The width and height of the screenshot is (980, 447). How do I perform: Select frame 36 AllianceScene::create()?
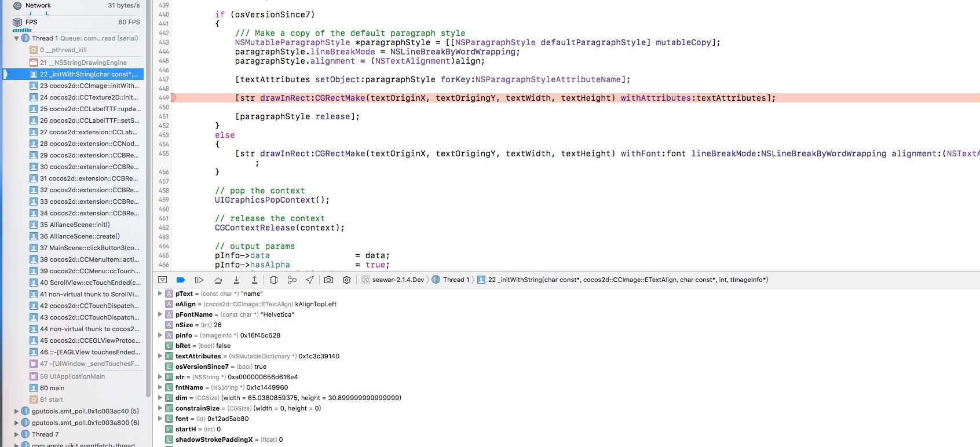[x=73, y=236]
